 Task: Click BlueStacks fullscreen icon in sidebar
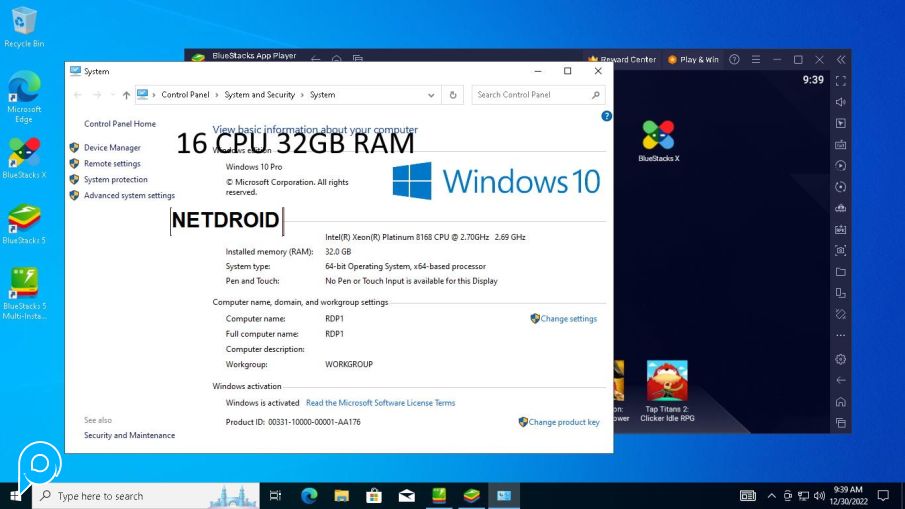pos(840,80)
